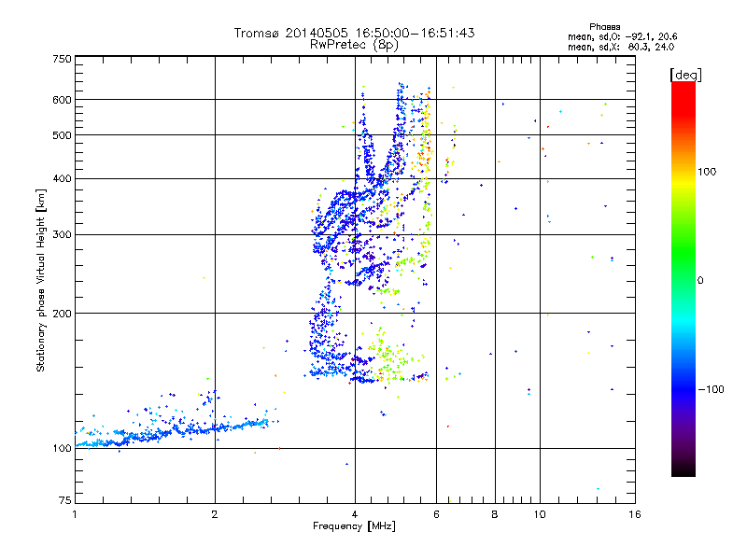
Task: Click the y-axis tick label '100'
Action: (62, 448)
